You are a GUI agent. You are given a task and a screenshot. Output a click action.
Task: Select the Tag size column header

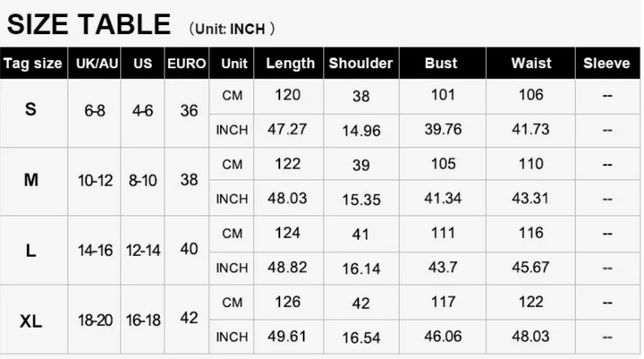pyautogui.click(x=33, y=64)
